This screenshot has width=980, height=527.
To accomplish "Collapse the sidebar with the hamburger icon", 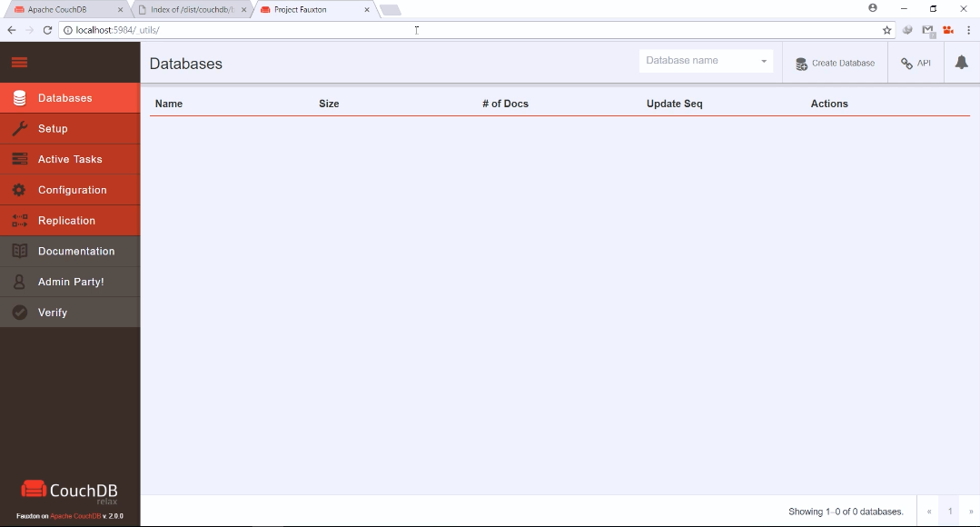I will coord(18,62).
